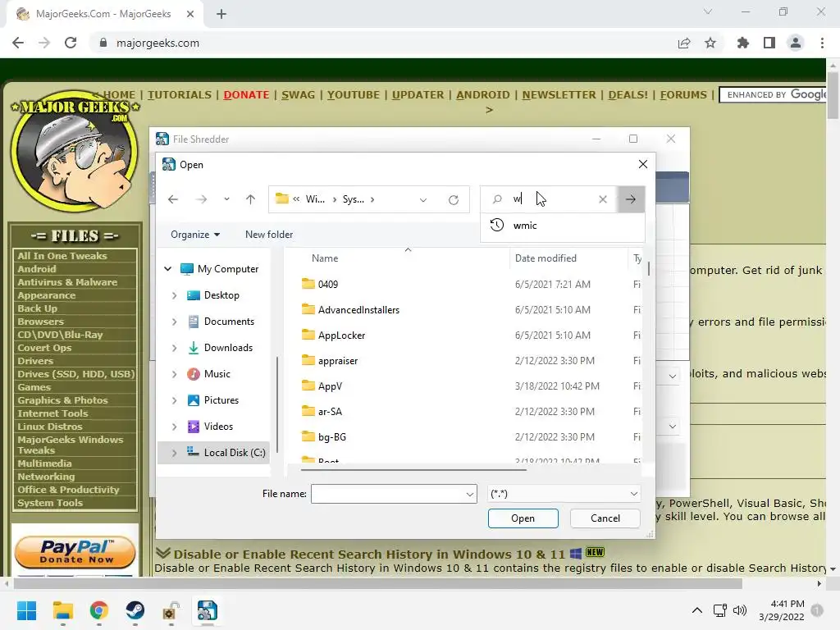Image resolution: width=840 pixels, height=630 pixels.
Task: Open the file type (*.*) filter dropdown
Action: (x=564, y=494)
